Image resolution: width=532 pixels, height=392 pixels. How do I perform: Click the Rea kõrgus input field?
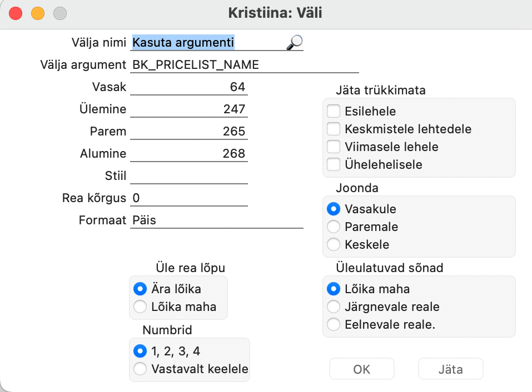pos(189,198)
